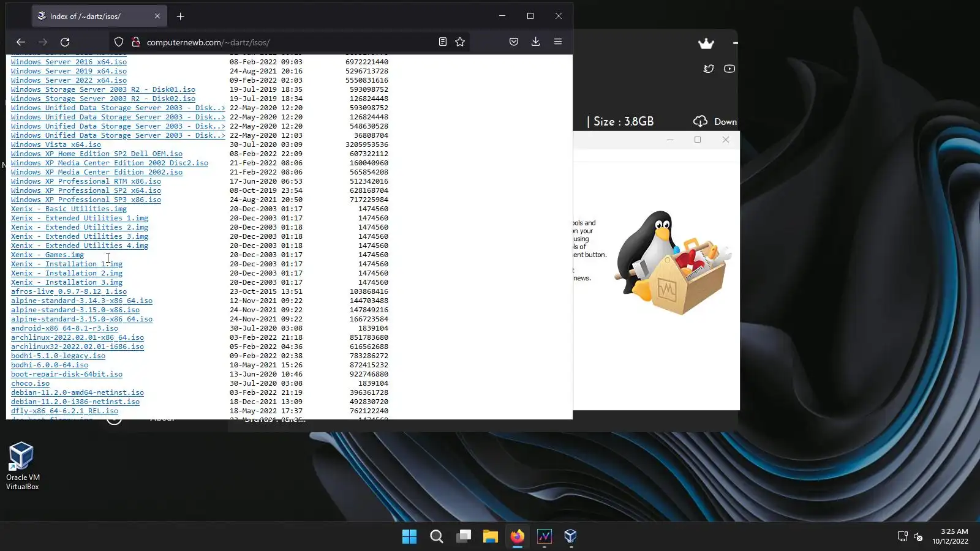Open 'Windows XP Media Center Edition 2002 Disc2.iso'
The width and height of the screenshot is (980, 551).
[110, 163]
